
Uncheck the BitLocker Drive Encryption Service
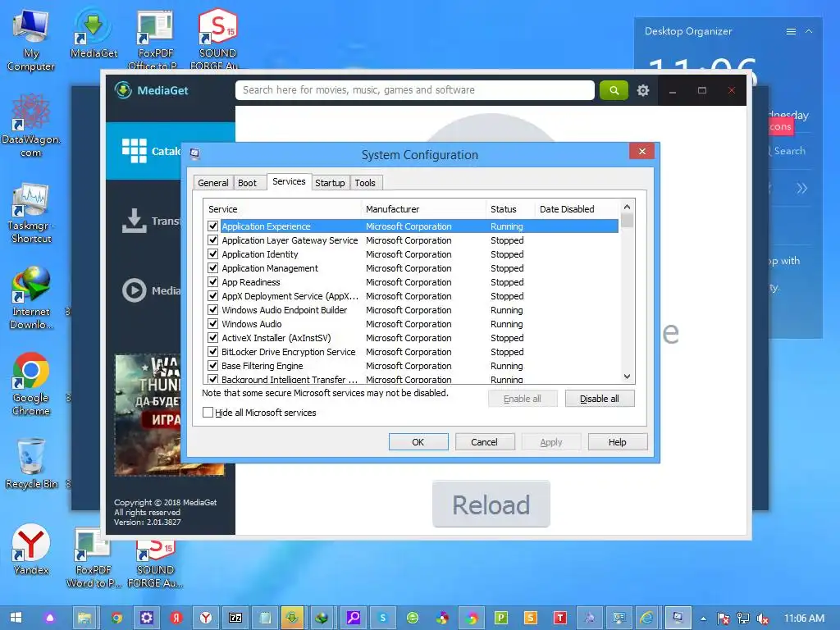tap(212, 351)
